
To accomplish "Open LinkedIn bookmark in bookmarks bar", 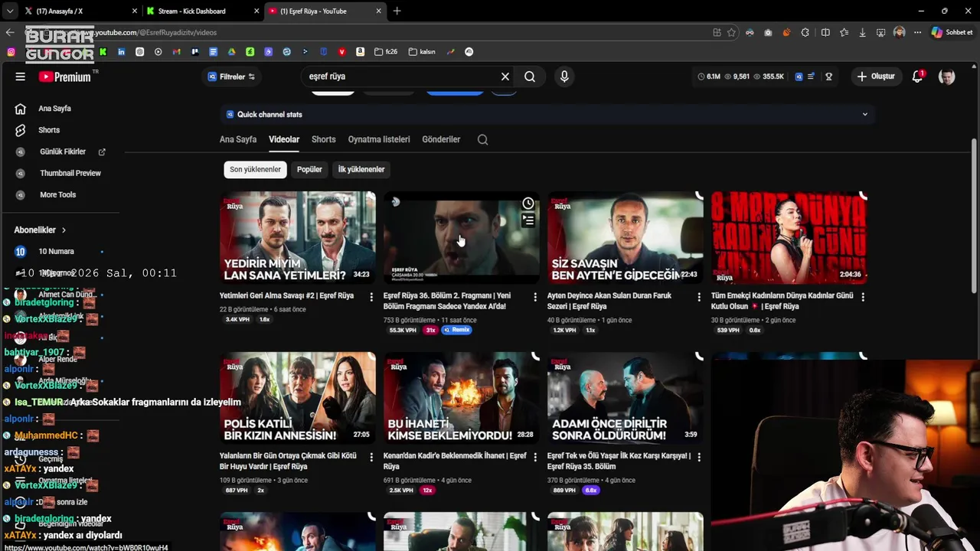I will click(121, 52).
